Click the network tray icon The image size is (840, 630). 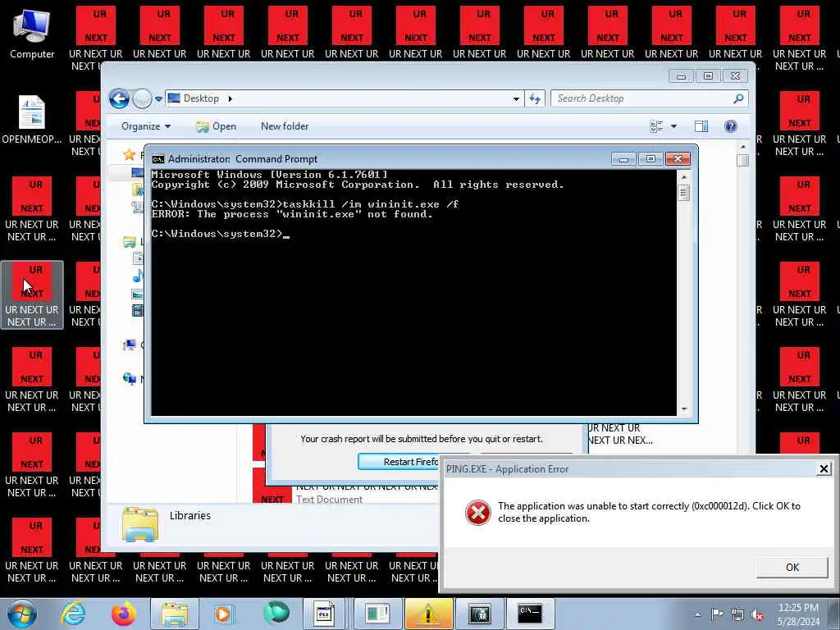pos(737,615)
